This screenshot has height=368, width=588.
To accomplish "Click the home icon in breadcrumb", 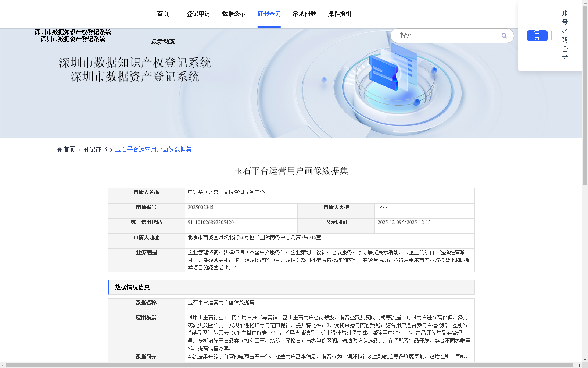I will point(60,149).
